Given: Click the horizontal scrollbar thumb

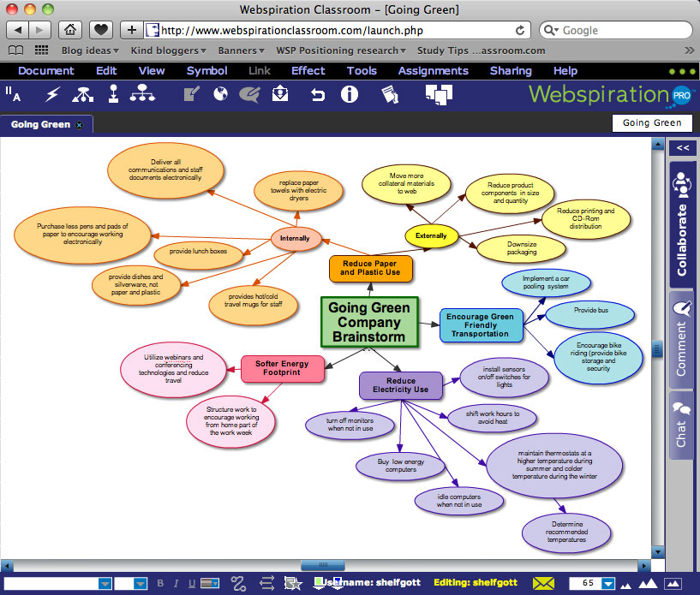Looking at the screenshot, I should [323, 565].
